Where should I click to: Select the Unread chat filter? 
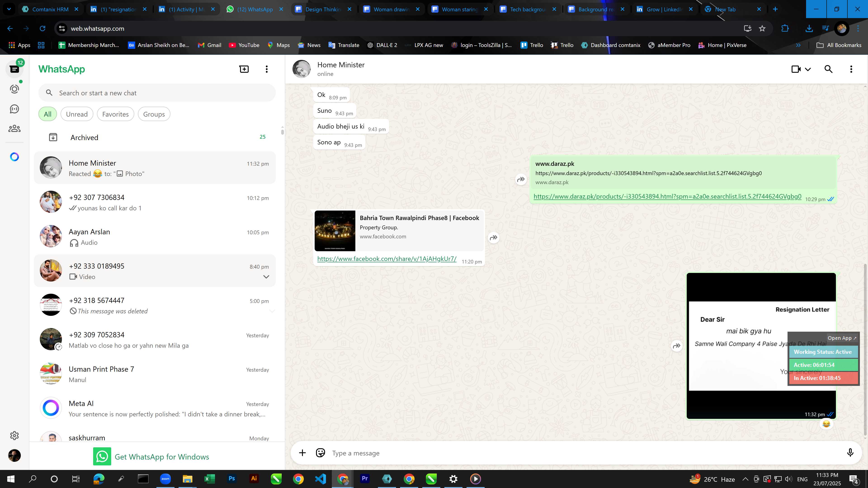tap(77, 114)
